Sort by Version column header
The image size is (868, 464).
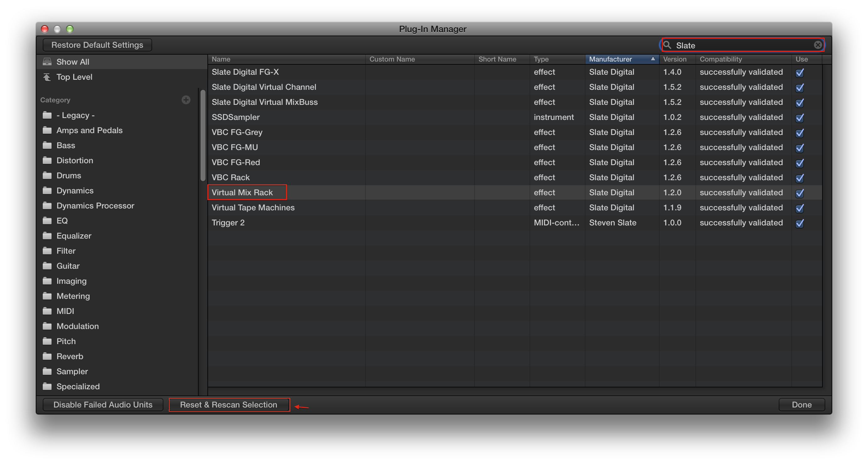pyautogui.click(x=677, y=59)
